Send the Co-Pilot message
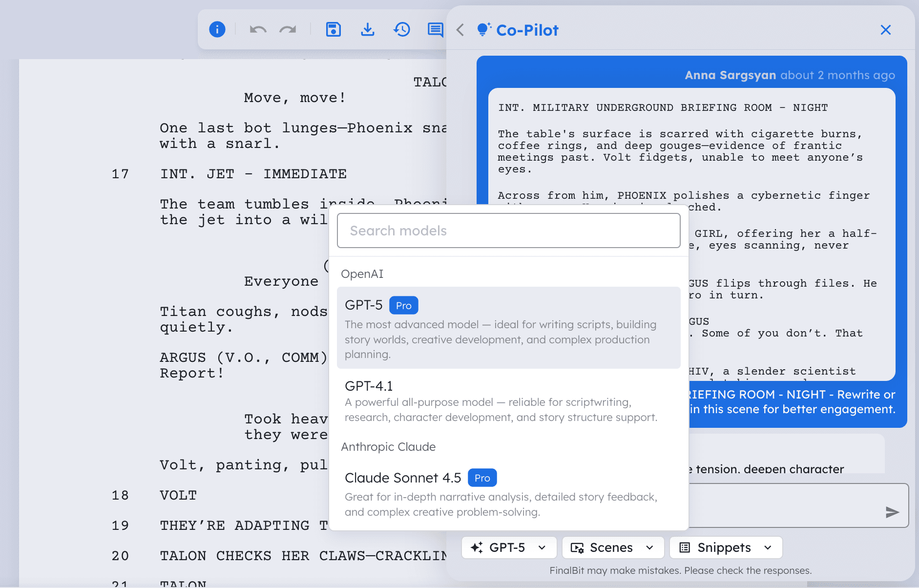919x588 pixels. pos(893,512)
